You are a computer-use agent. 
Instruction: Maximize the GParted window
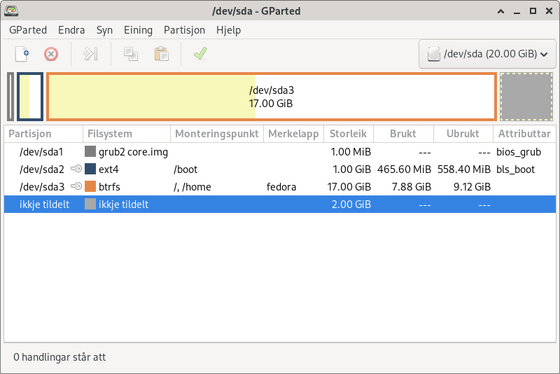click(533, 11)
